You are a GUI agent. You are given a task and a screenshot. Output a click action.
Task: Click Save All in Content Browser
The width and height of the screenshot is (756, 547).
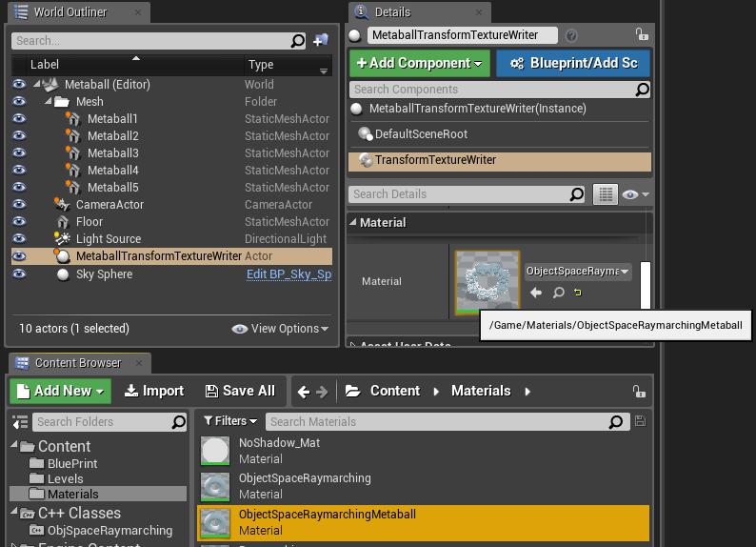point(240,391)
